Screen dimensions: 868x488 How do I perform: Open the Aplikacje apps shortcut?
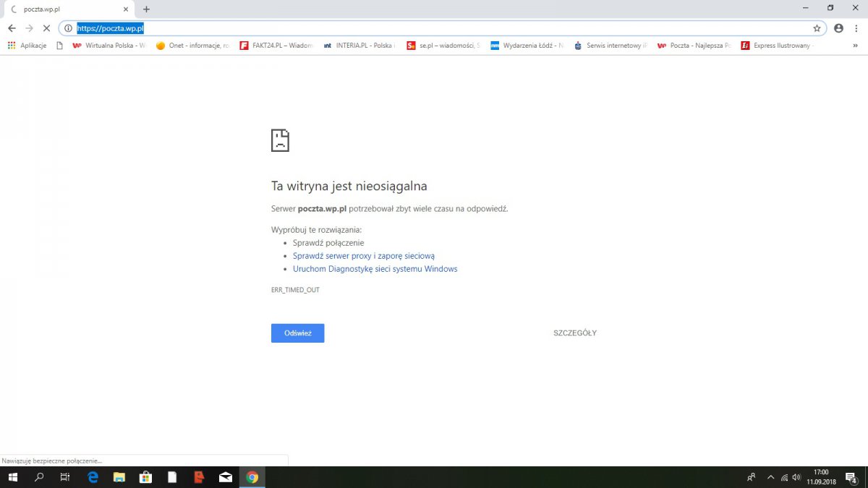click(27, 46)
